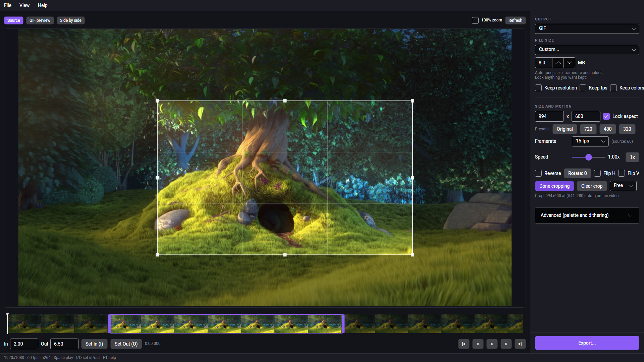
Task: Click the width field showing 994
Action: coord(549,116)
